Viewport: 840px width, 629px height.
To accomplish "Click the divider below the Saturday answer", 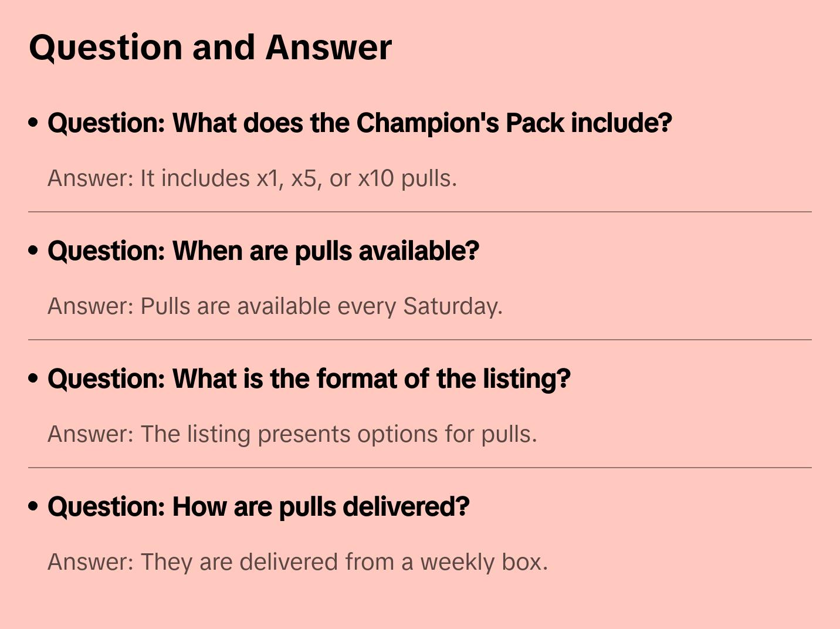I will point(420,340).
